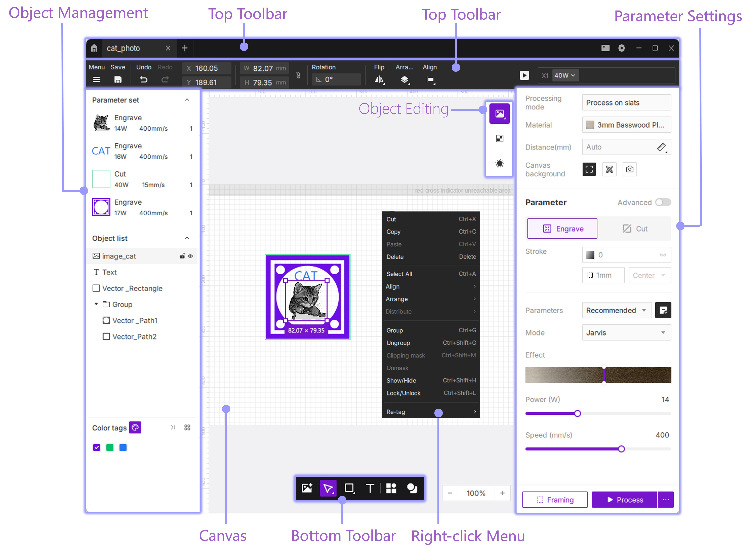Uncheck the purple color tag checkbox
The width and height of the screenshot is (756, 553).
(x=97, y=447)
